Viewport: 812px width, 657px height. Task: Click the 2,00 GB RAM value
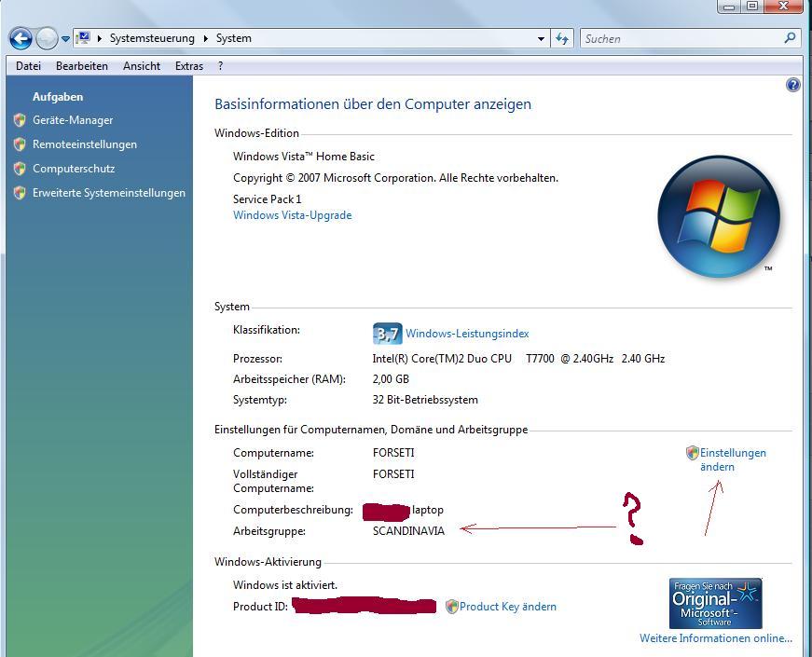(x=391, y=379)
